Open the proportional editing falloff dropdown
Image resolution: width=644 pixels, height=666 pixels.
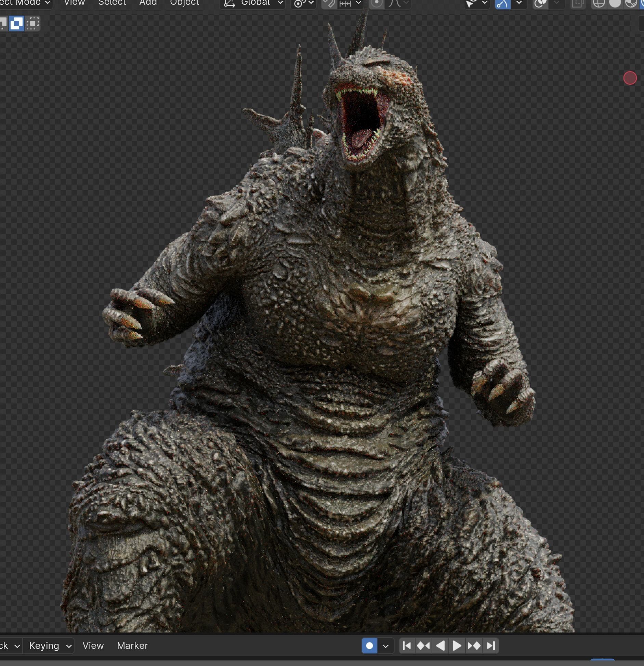[398, 3]
